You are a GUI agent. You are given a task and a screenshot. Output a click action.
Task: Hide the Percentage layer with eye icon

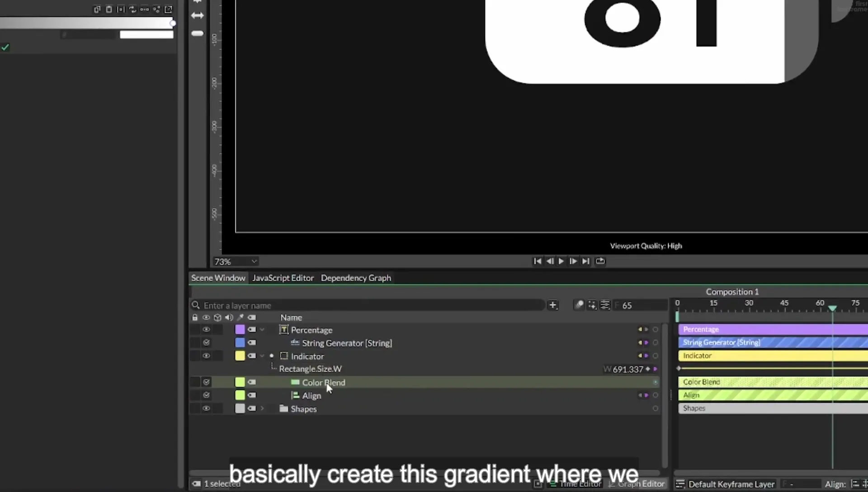pos(206,330)
